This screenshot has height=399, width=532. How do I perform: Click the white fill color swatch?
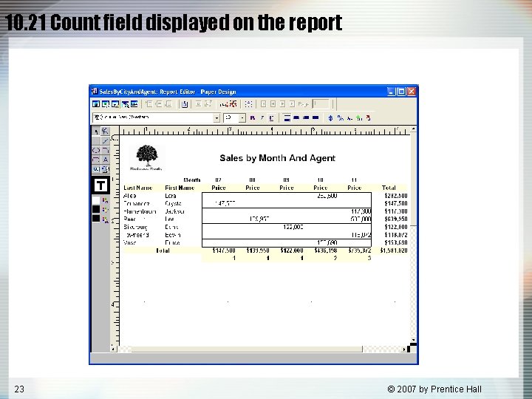click(x=96, y=200)
